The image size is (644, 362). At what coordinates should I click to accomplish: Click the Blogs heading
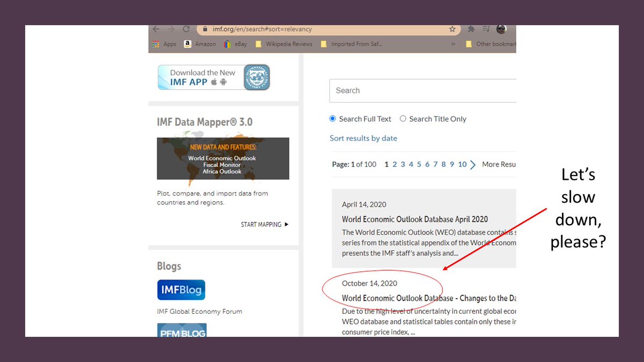point(169,266)
